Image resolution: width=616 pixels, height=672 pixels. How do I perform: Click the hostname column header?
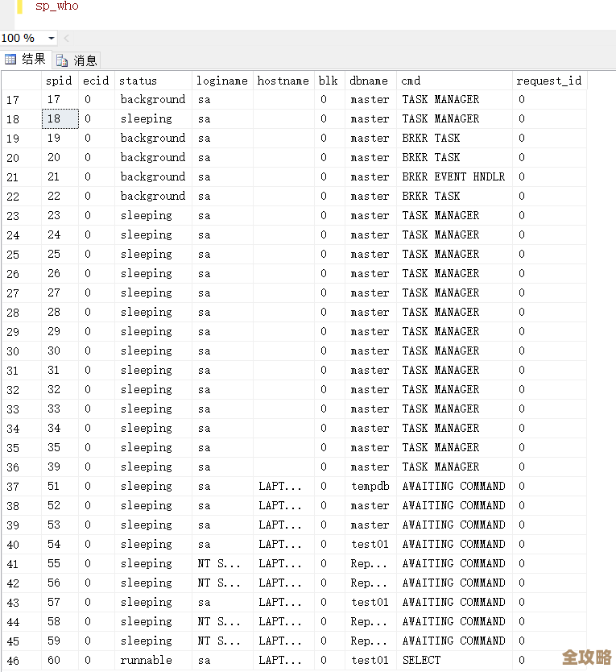[283, 81]
